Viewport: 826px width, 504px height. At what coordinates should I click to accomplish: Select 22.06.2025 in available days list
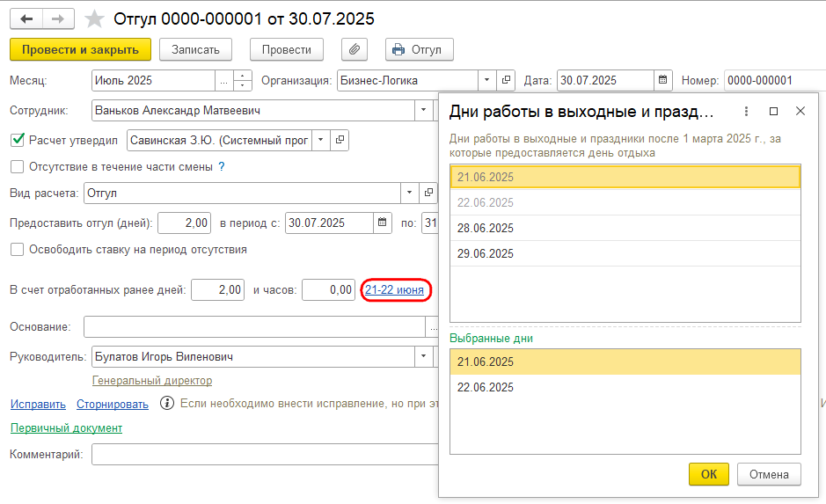625,203
